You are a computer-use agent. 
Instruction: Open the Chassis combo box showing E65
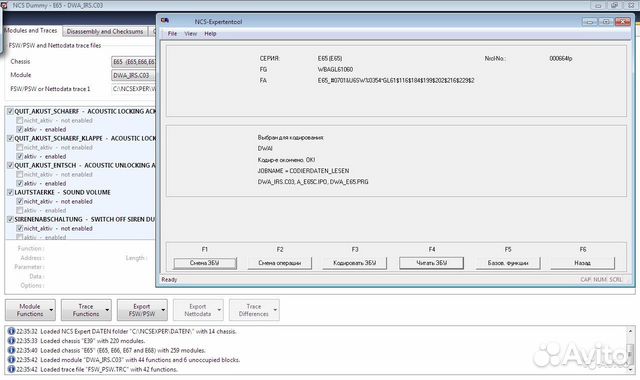(x=133, y=62)
